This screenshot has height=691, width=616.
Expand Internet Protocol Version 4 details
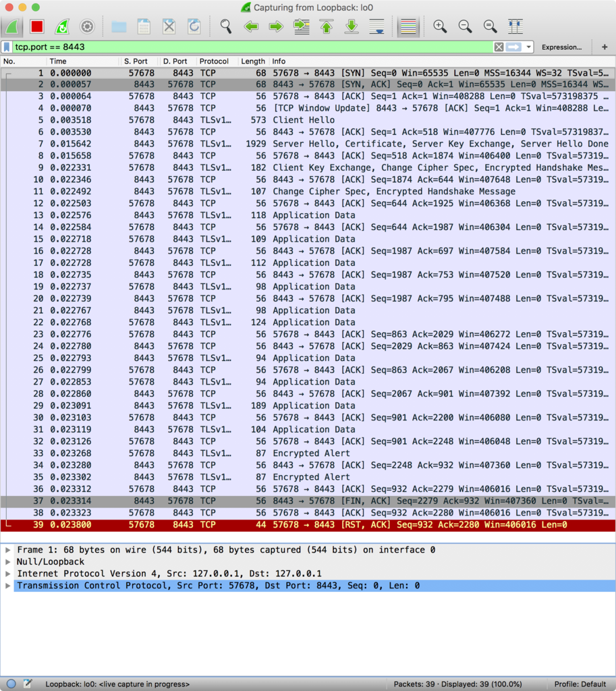pos(8,574)
